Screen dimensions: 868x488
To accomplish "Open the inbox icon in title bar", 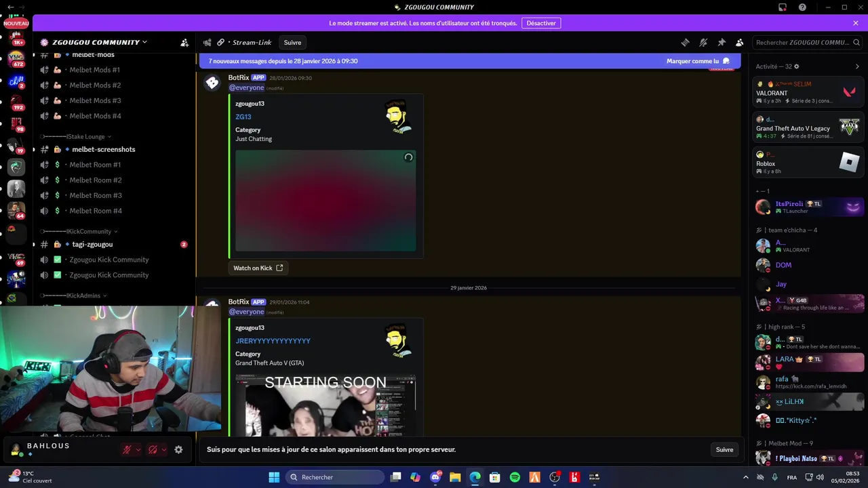I will pyautogui.click(x=783, y=7).
